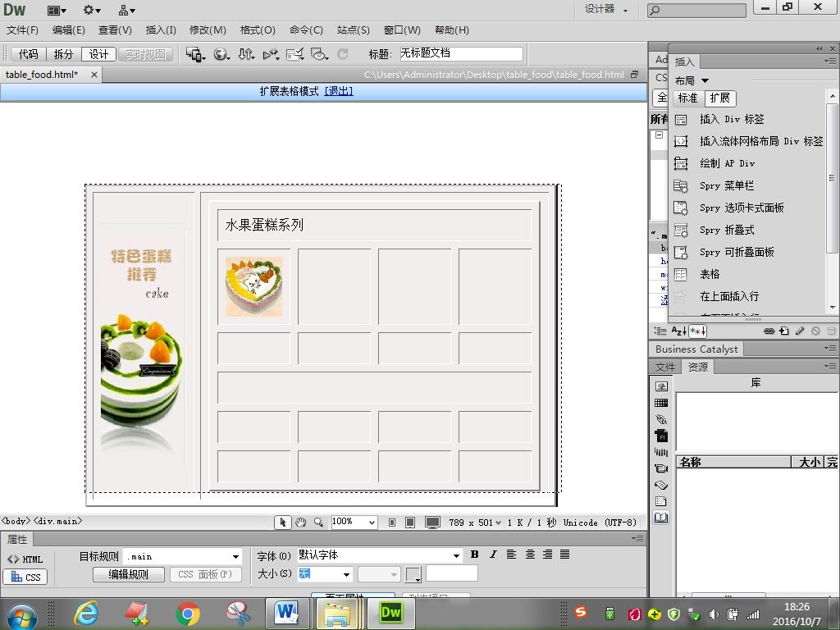Select the Zoom magnifier tool in status bar

tap(318, 523)
